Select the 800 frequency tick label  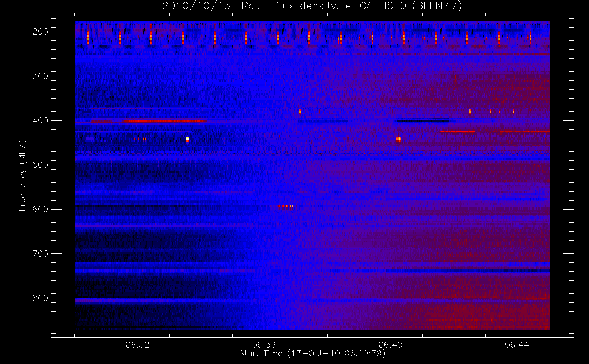pyautogui.click(x=40, y=298)
